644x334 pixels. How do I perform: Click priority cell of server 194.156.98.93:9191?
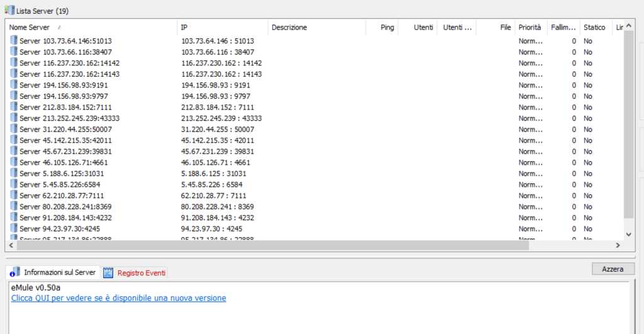531,86
